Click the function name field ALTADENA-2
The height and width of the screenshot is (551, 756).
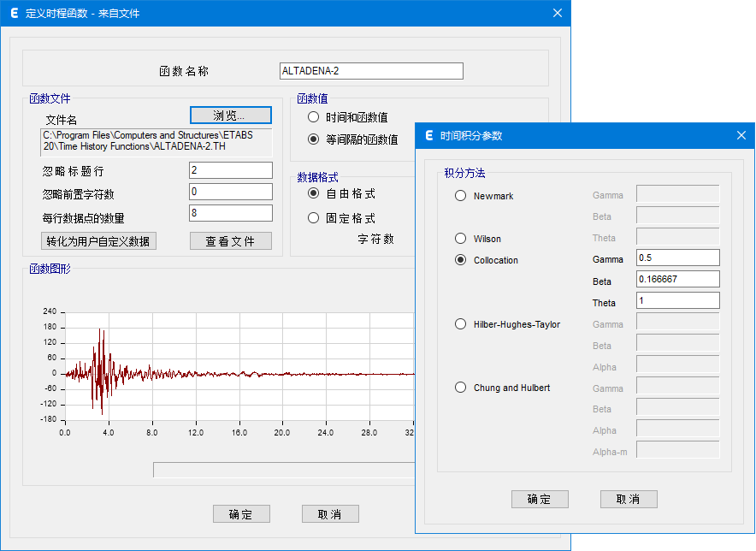pos(371,72)
